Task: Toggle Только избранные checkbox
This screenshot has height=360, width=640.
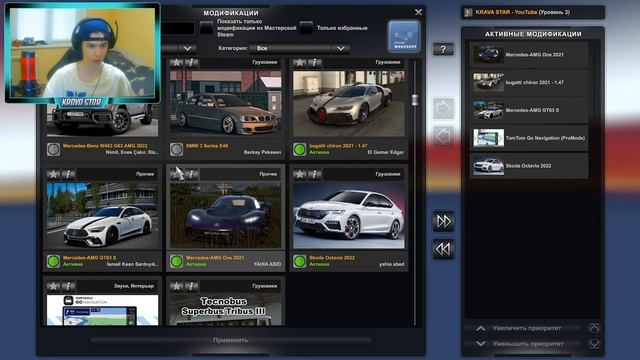Action: click(306, 28)
